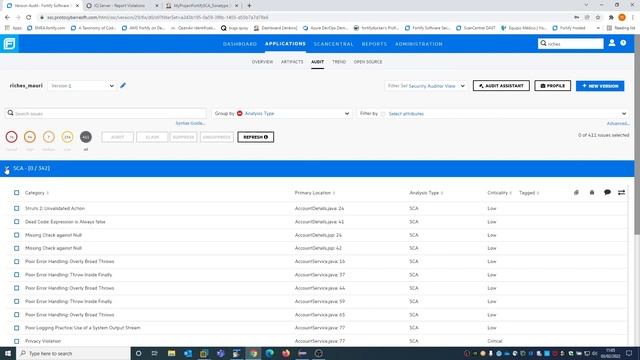The image size is (640, 360).
Task: Open the Filter Set Security Auditor View dropdown
Action: click(x=426, y=86)
